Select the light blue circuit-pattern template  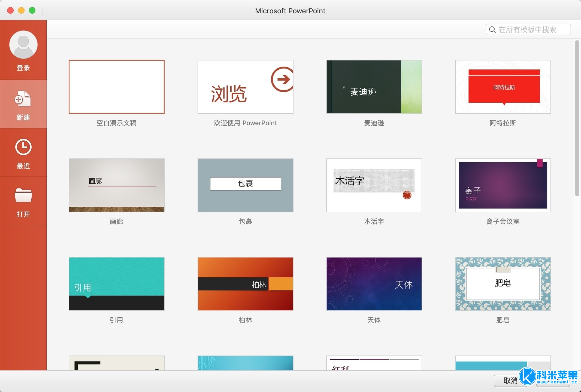[246, 363]
